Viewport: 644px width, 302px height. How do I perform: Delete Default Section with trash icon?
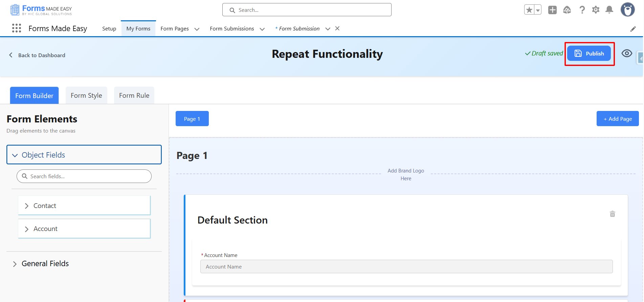(612, 214)
